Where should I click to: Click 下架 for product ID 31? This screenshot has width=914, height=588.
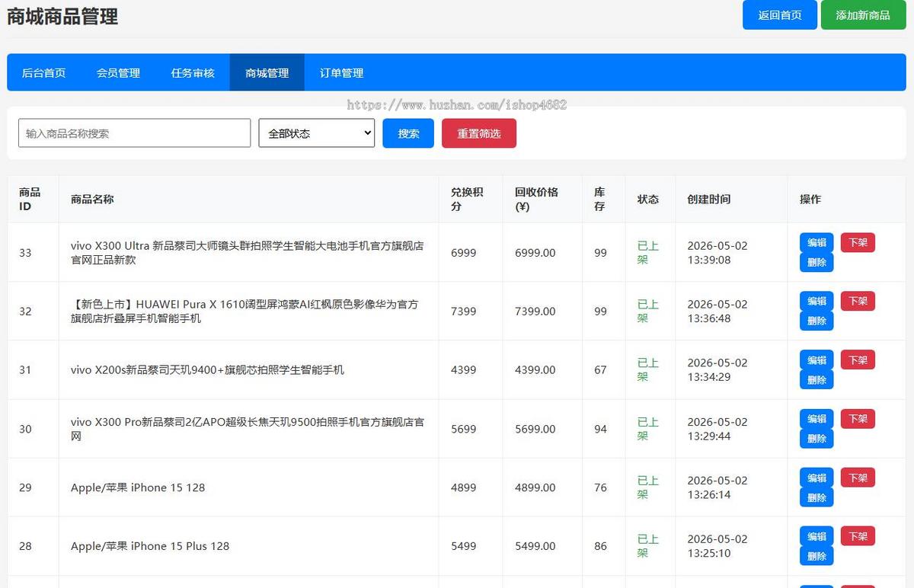(x=858, y=360)
